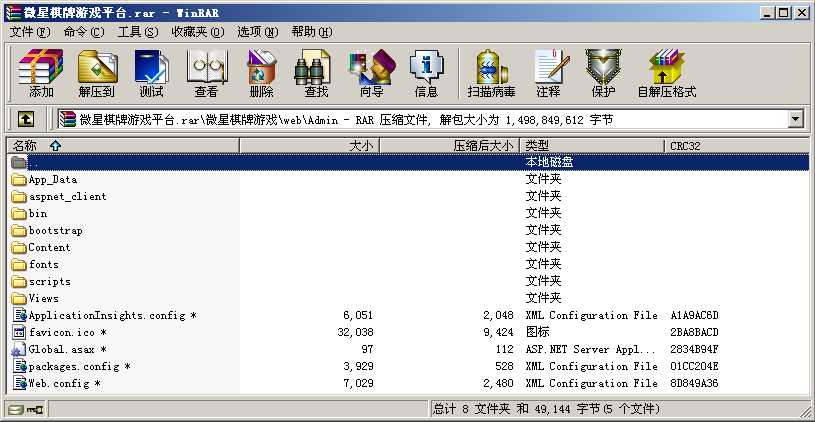The width and height of the screenshot is (815, 422).
Task: Click 'ASP.NET Server Appl...' type cell
Action: click(x=590, y=350)
